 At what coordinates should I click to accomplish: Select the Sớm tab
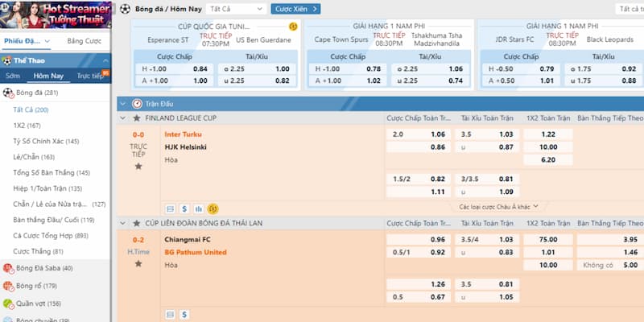pos(13,76)
